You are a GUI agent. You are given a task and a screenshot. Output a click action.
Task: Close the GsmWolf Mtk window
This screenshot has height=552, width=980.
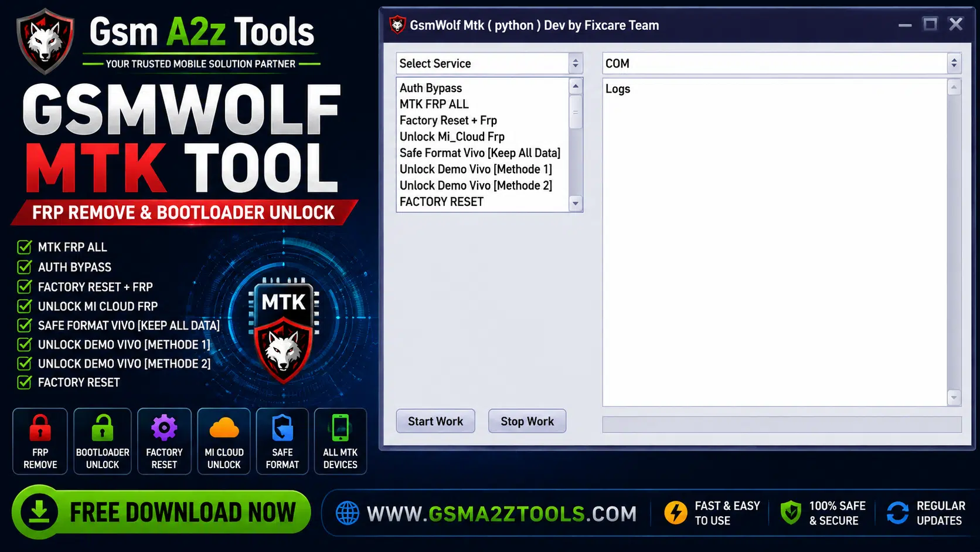[956, 24]
